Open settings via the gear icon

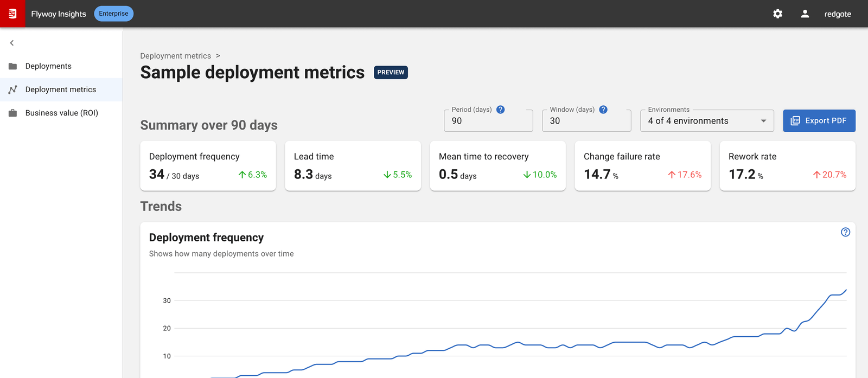(x=777, y=14)
